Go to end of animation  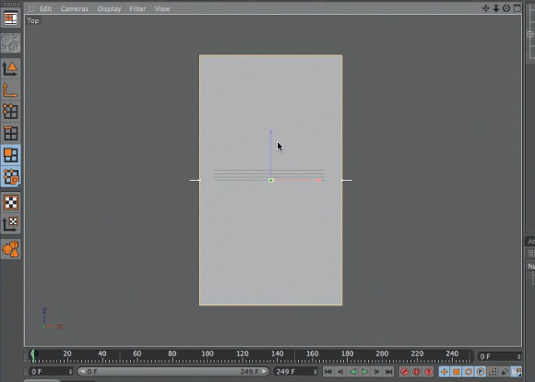pyautogui.click(x=389, y=371)
